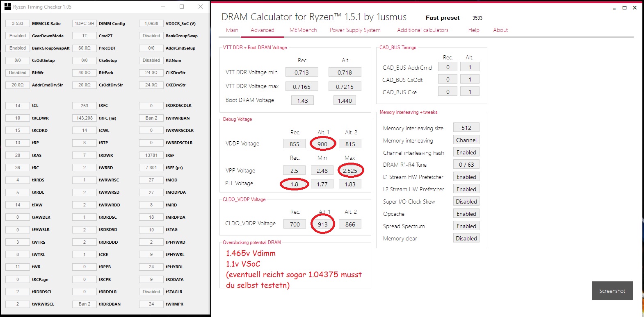Maximize the Ryzen Timing Checker window
The height and width of the screenshot is (317, 644).
[x=182, y=7]
